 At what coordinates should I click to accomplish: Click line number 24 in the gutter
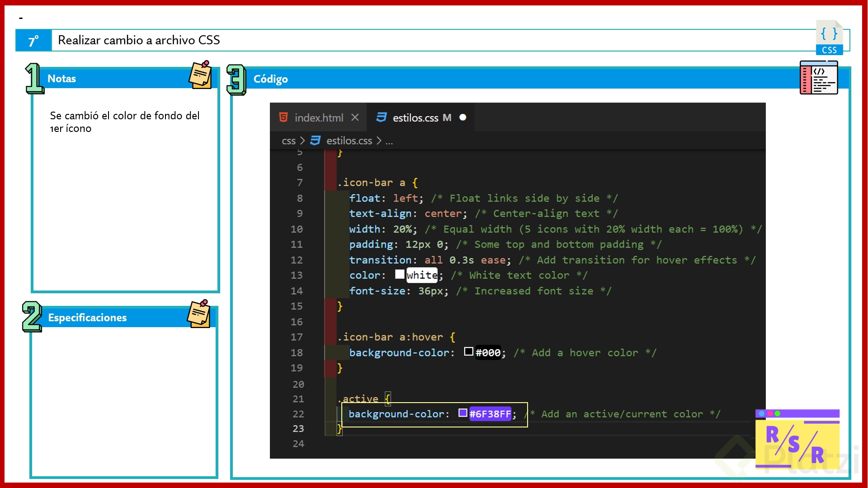point(298,444)
